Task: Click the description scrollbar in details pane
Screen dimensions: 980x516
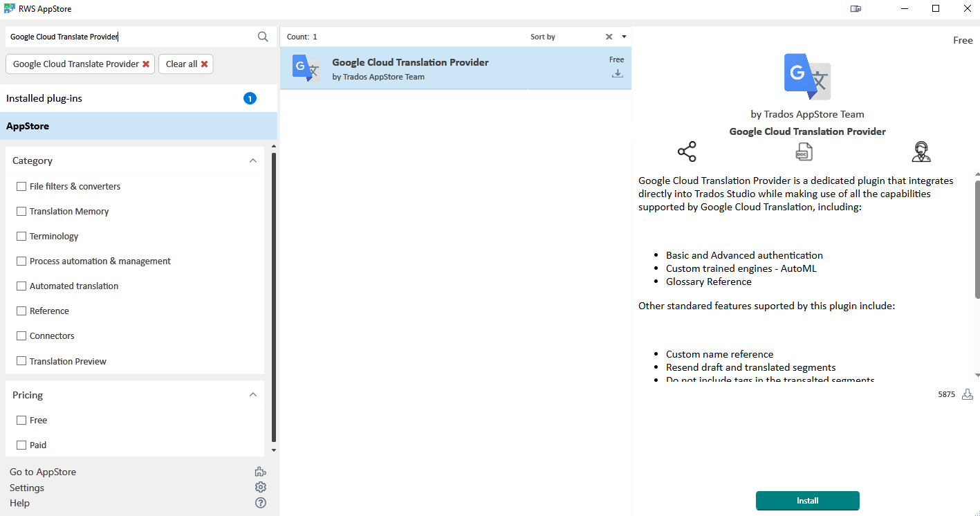Action: point(977,239)
